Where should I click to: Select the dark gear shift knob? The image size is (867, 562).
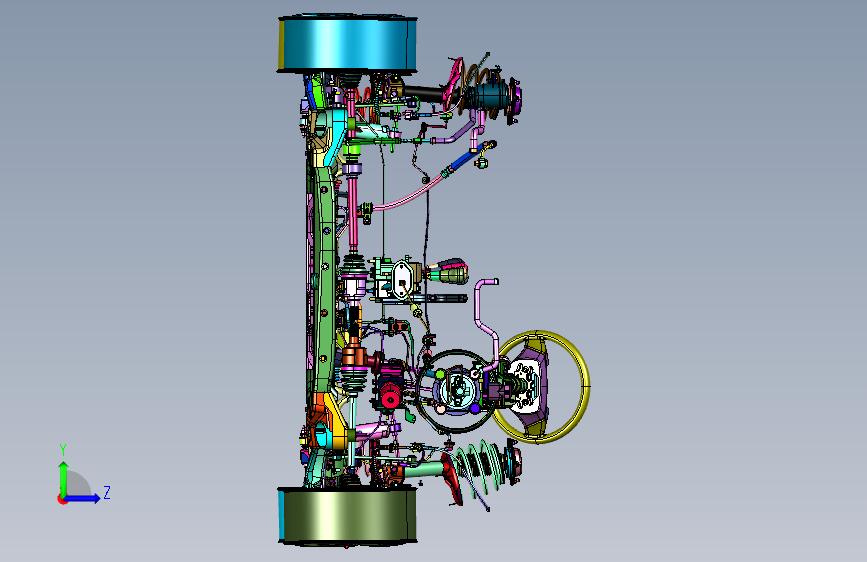pyautogui.click(x=452, y=272)
